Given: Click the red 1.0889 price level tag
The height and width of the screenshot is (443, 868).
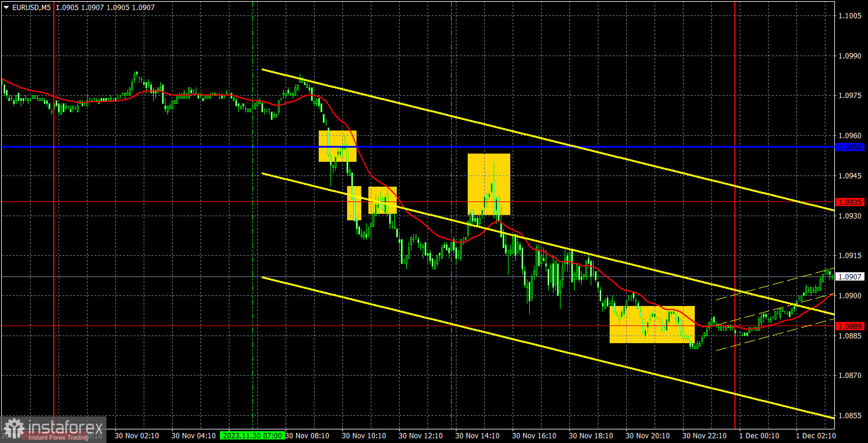Looking at the screenshot, I should [850, 326].
